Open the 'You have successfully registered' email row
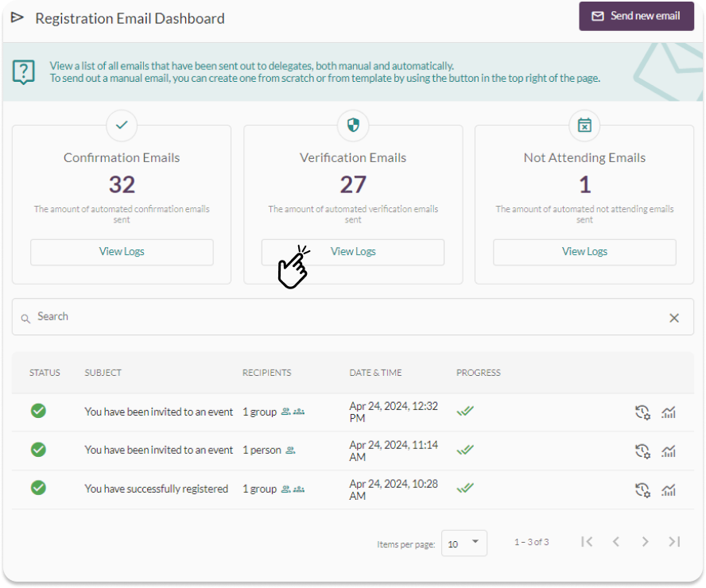This screenshot has width=706, height=588. (x=353, y=489)
